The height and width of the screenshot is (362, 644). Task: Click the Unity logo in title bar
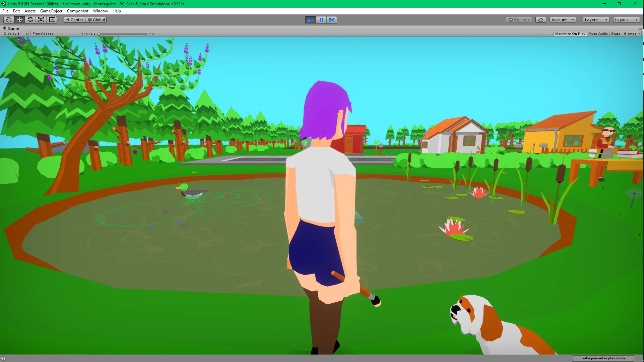point(4,4)
